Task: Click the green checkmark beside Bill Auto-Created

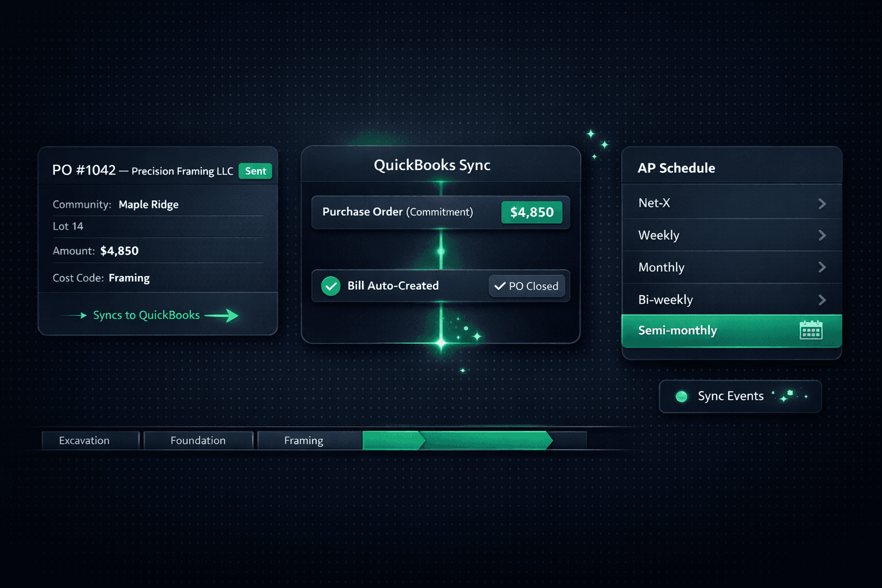Action: (331, 286)
